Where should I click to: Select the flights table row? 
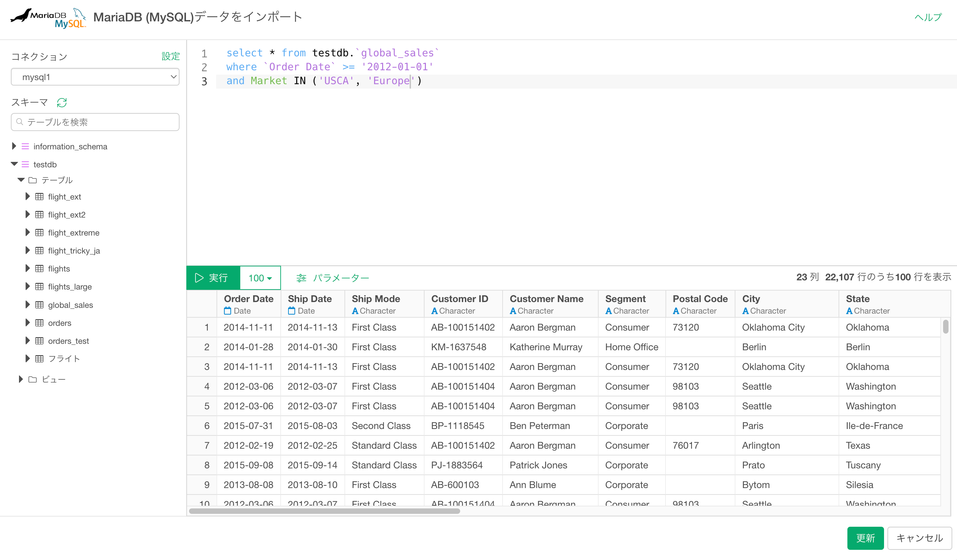click(59, 269)
